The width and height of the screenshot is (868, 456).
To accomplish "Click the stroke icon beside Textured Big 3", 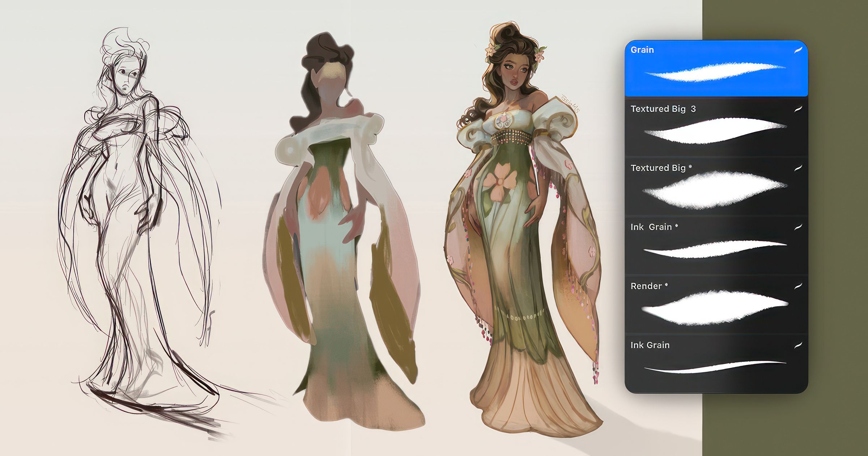I will [798, 109].
